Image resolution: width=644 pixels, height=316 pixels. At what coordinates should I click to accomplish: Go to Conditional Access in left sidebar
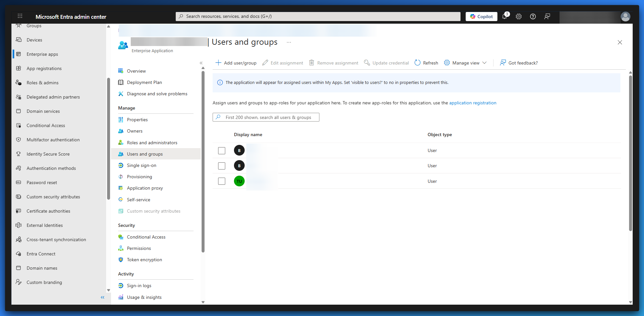pyautogui.click(x=46, y=125)
